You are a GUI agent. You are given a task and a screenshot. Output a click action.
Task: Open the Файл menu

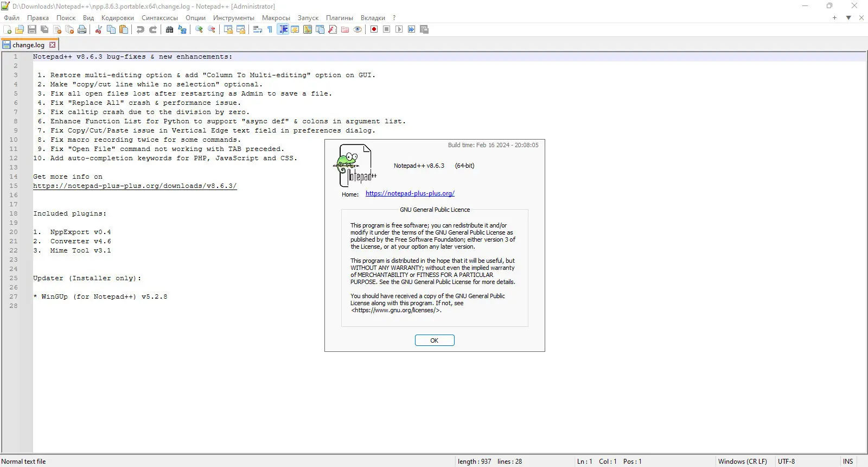pos(11,18)
